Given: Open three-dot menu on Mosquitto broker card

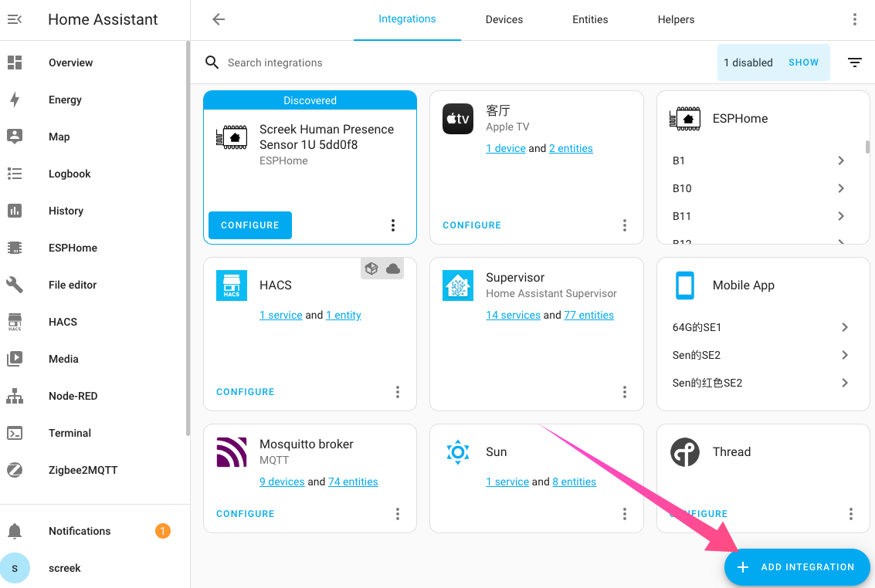Looking at the screenshot, I should pyautogui.click(x=398, y=514).
